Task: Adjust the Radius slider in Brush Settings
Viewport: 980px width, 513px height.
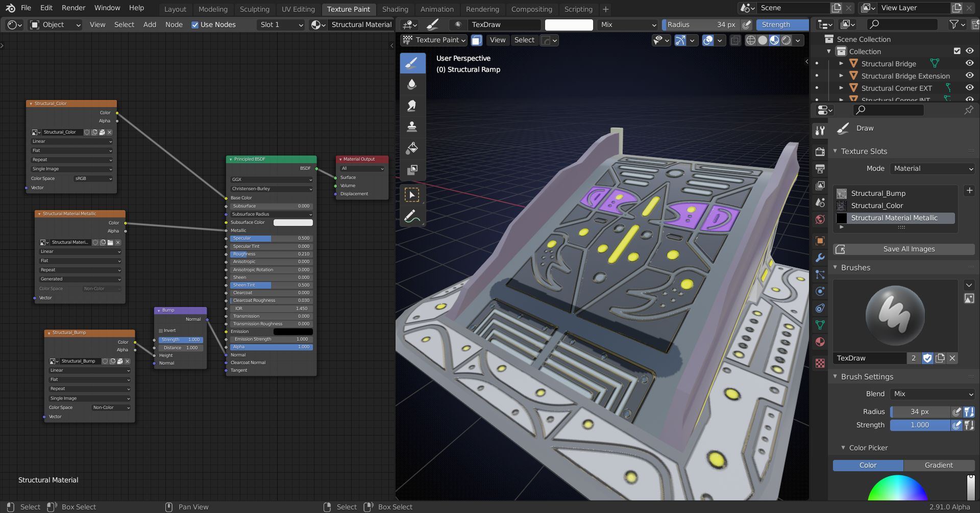Action: (920, 412)
